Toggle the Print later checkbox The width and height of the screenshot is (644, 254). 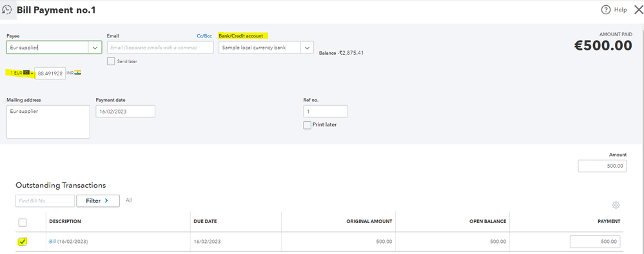tap(307, 125)
